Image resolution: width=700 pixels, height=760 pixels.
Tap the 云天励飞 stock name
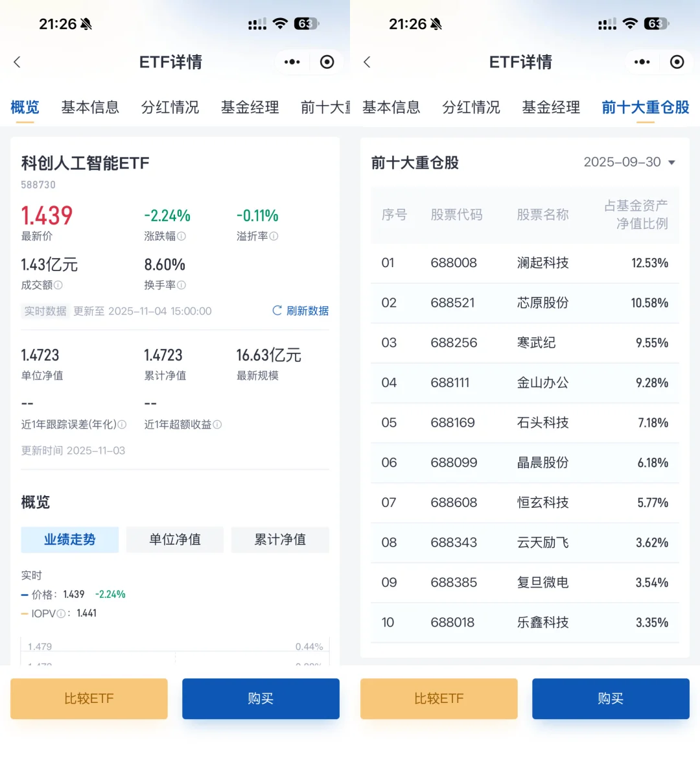click(542, 542)
